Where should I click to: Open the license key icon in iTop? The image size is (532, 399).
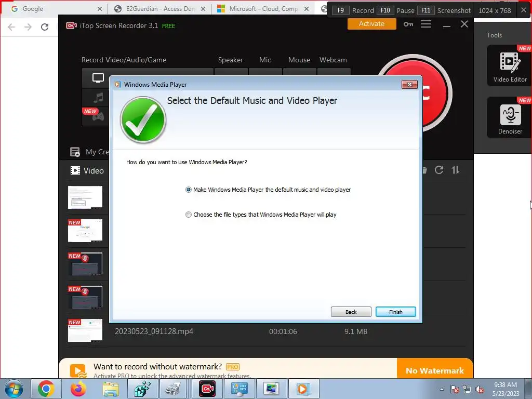[x=408, y=24]
